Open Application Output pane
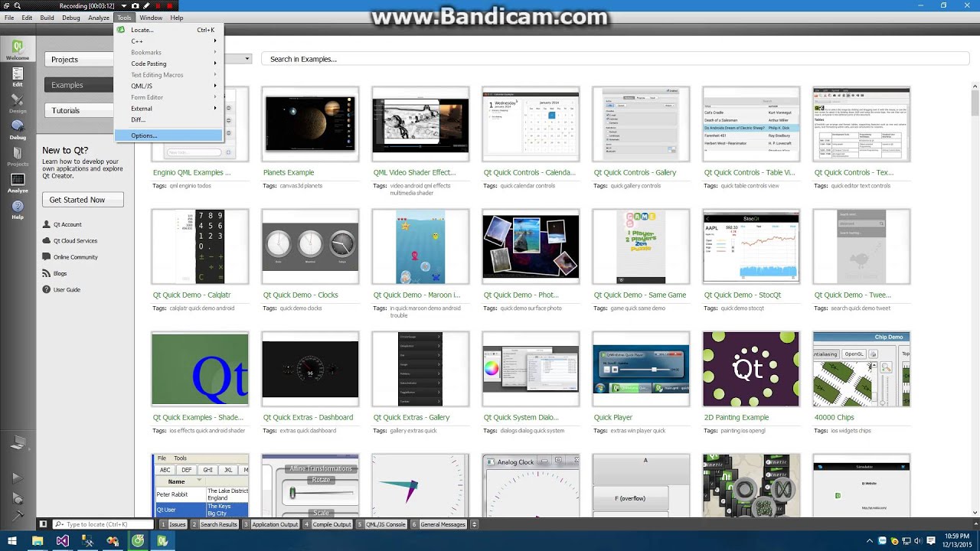Screen dimensions: 980x551 (271, 524)
